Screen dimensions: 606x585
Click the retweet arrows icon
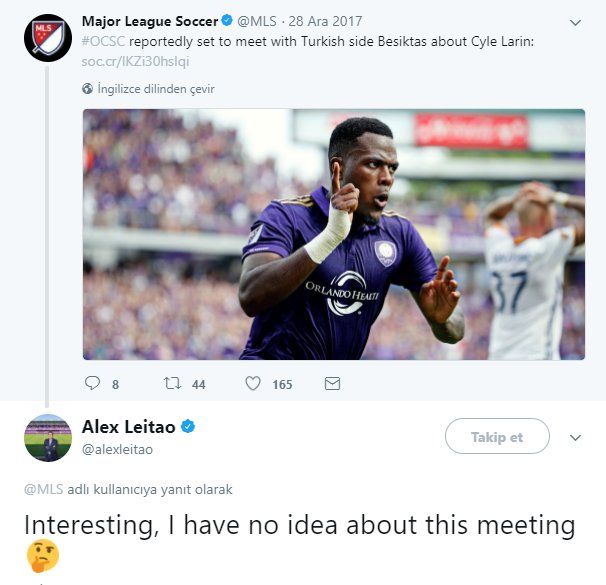(x=170, y=383)
